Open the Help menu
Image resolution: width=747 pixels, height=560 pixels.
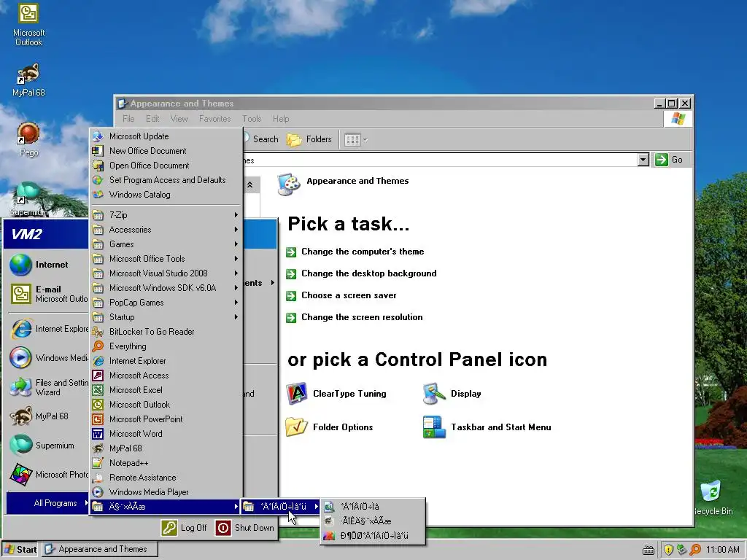click(x=281, y=119)
